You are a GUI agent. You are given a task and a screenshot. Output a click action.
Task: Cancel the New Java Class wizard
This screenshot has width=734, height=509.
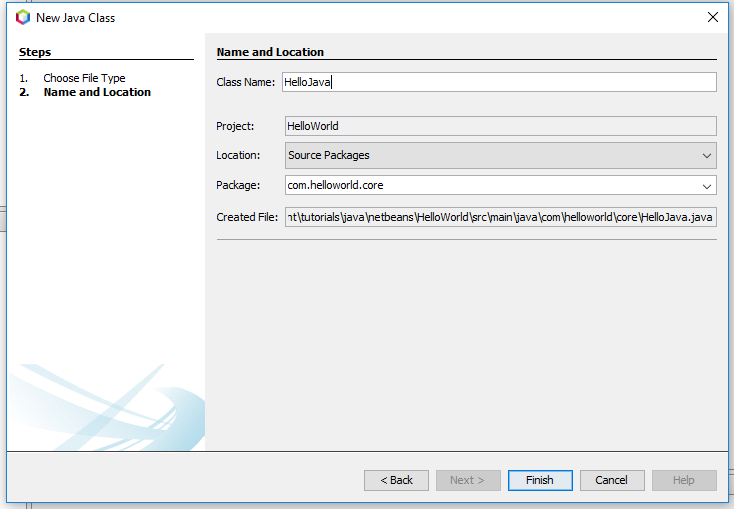(x=612, y=480)
